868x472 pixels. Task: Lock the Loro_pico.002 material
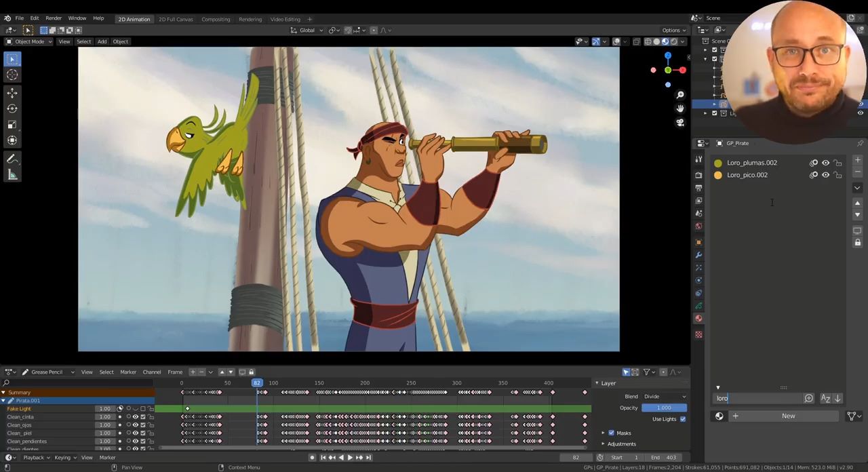click(837, 175)
